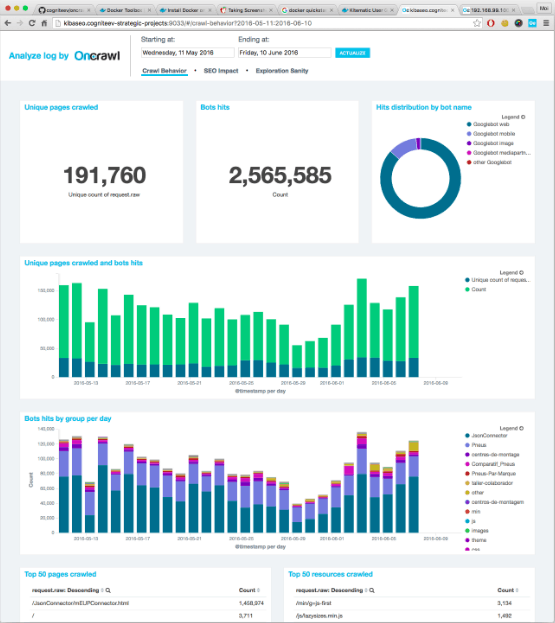Image resolution: width=555 pixels, height=623 pixels.
Task: Click the Starting at date field
Action: [x=188, y=52]
